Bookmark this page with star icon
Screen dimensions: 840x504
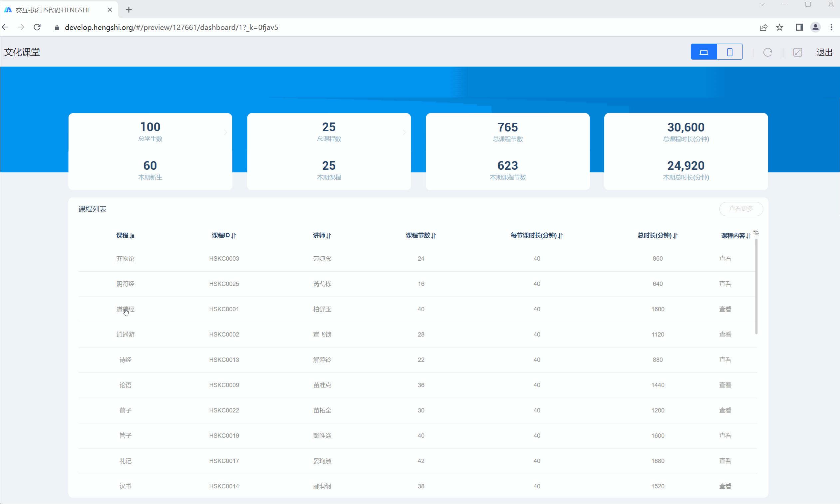pyautogui.click(x=779, y=28)
